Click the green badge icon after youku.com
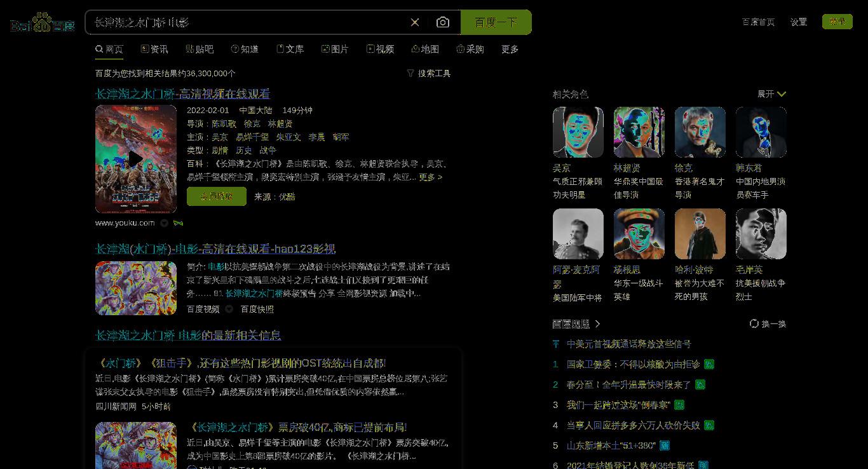Viewport: 868px width, 469px height. pos(178,223)
